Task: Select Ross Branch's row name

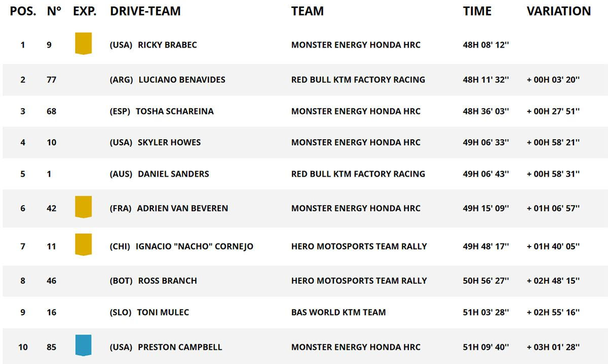Action: click(167, 280)
